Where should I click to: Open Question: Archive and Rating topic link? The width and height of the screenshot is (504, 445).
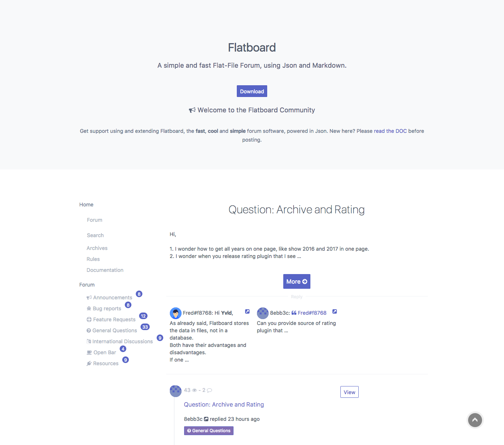[x=224, y=404]
